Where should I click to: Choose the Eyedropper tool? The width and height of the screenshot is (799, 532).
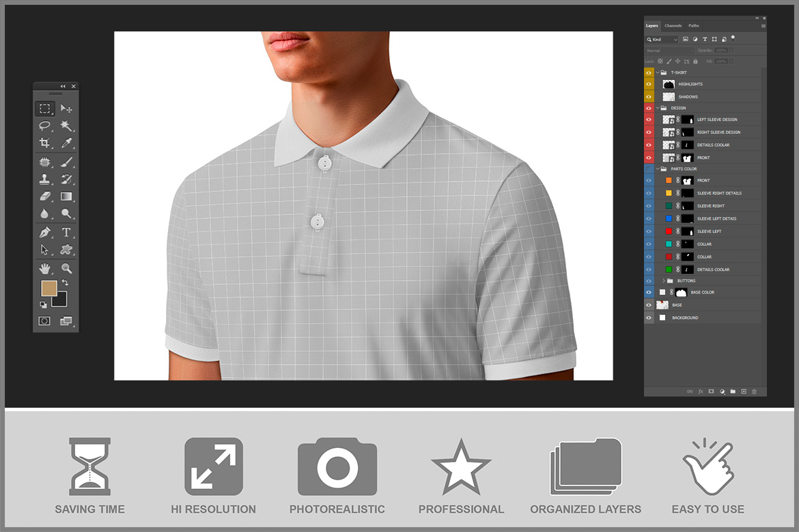[66, 143]
